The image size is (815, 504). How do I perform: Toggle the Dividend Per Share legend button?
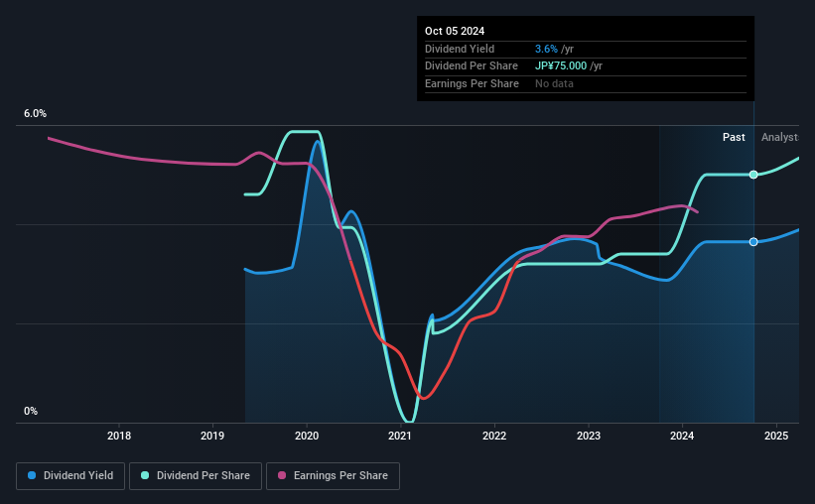(x=196, y=476)
